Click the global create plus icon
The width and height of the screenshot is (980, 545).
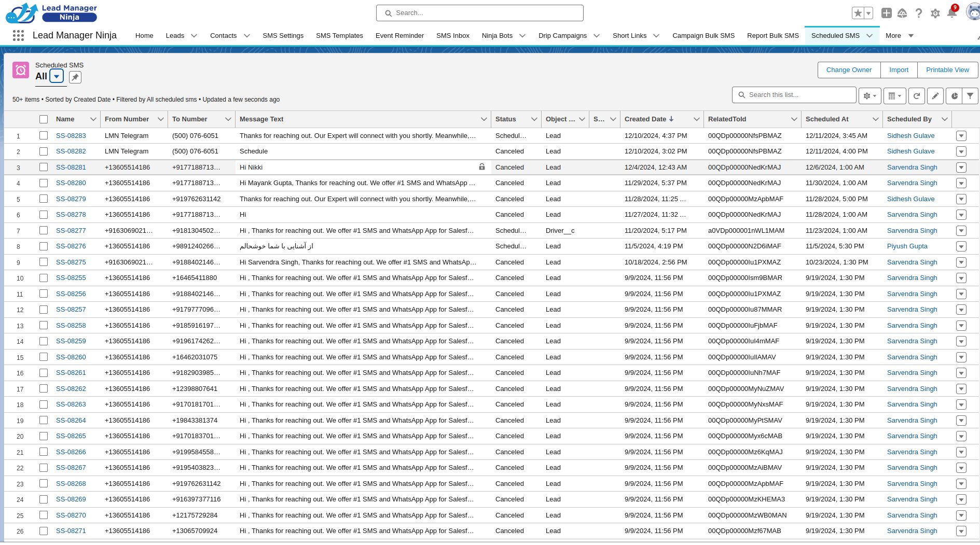tap(887, 13)
